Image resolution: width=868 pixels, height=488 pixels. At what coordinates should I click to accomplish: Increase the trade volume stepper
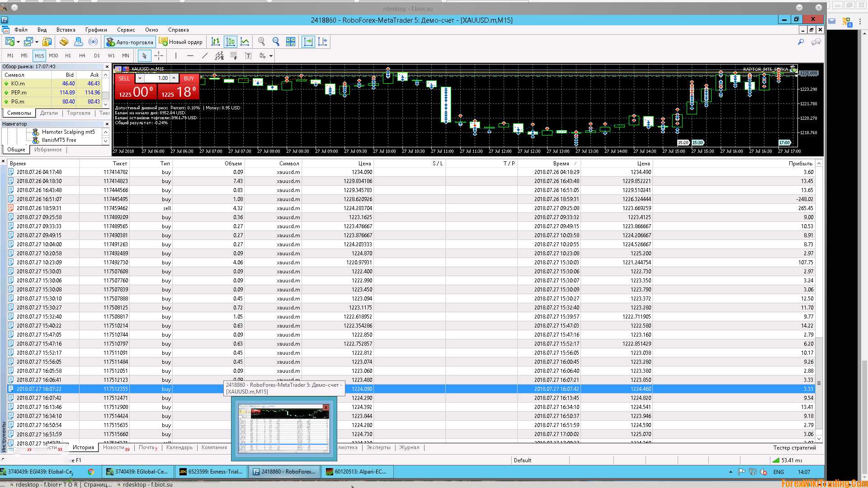(x=174, y=78)
